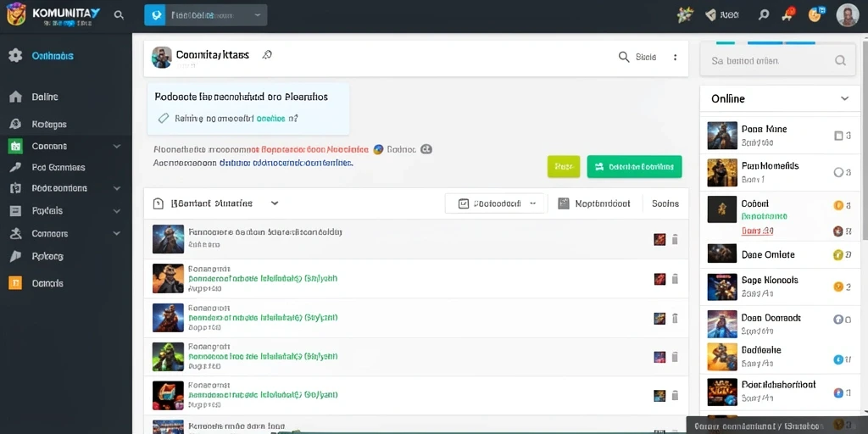868x434 pixels.
Task: Tick the checkbox in the filter dropdown box
Action: (x=464, y=203)
